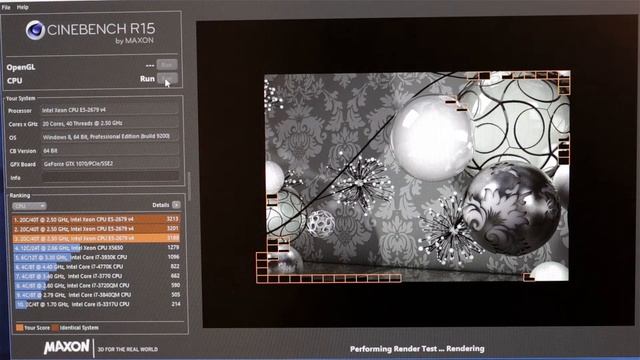Click the Details arrow button
The height and width of the screenshot is (360, 640).
176,205
